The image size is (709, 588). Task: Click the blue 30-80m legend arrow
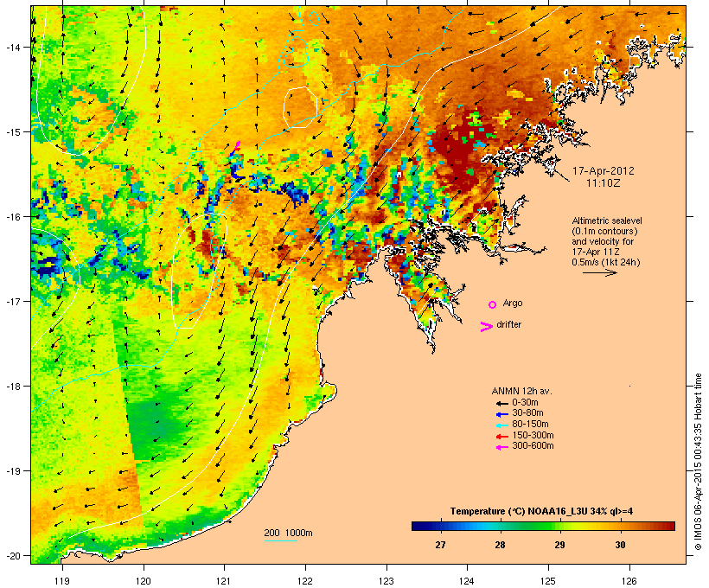click(x=502, y=414)
